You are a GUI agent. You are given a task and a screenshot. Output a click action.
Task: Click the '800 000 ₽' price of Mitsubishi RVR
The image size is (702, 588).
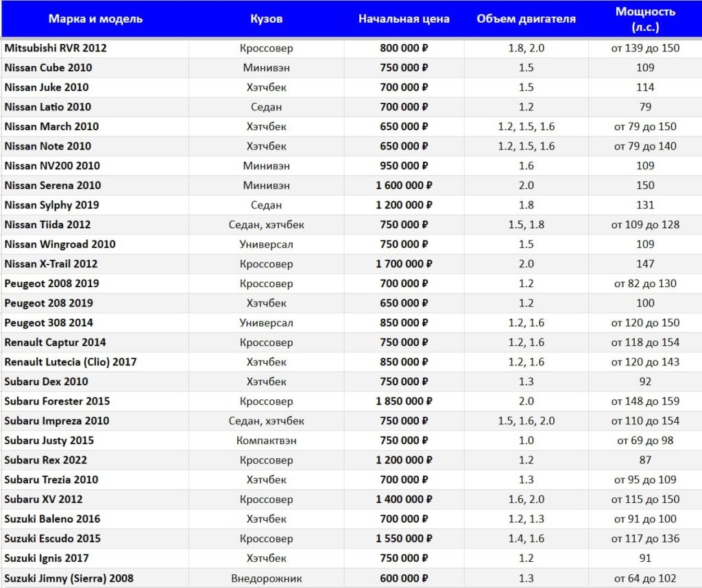click(404, 48)
